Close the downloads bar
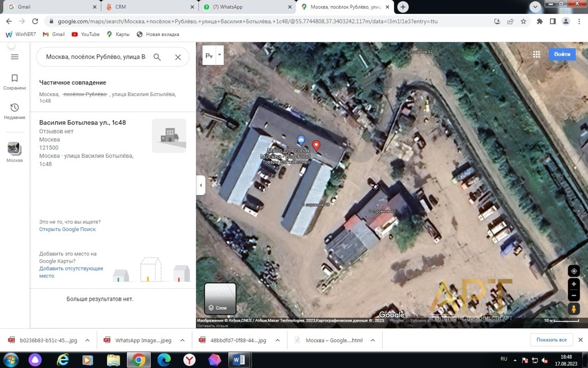This screenshot has height=368, width=588. pos(580,340)
